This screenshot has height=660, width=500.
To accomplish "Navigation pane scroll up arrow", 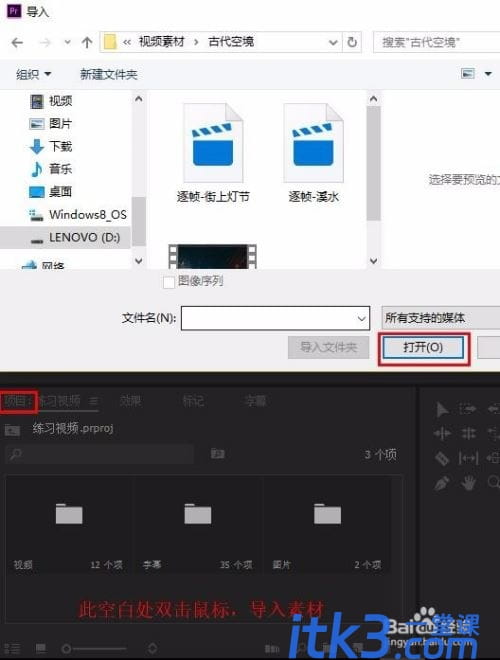I will tap(139, 99).
